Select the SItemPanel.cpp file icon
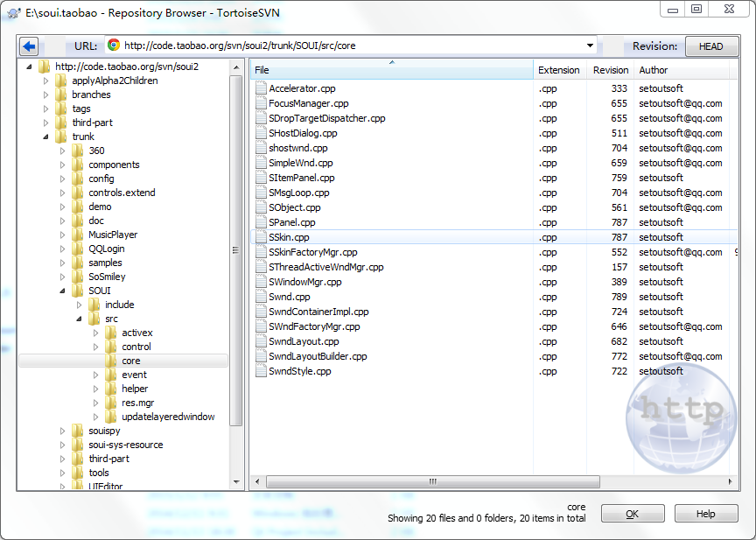Image resolution: width=756 pixels, height=540 pixels. (x=261, y=178)
